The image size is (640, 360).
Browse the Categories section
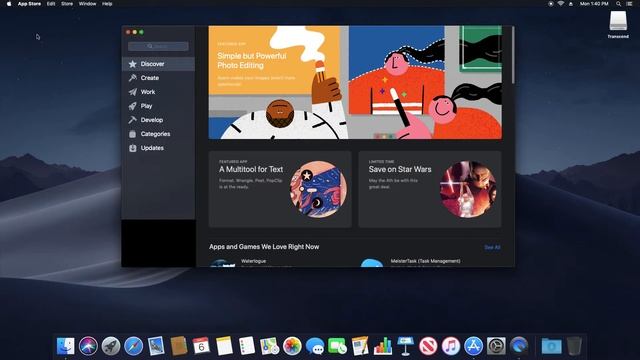(158, 134)
